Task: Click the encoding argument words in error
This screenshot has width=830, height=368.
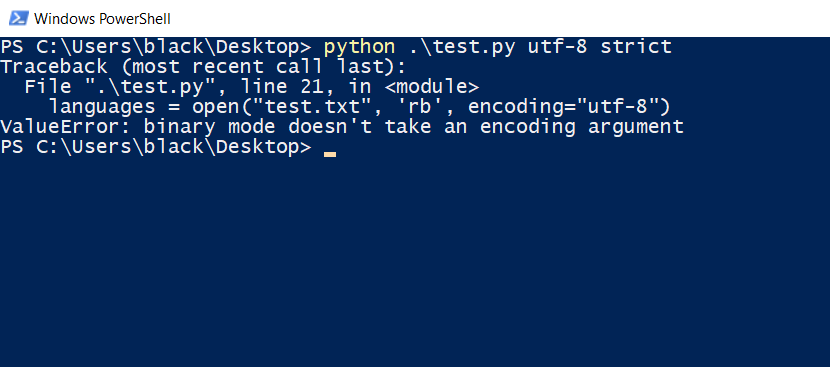Action: click(x=576, y=127)
